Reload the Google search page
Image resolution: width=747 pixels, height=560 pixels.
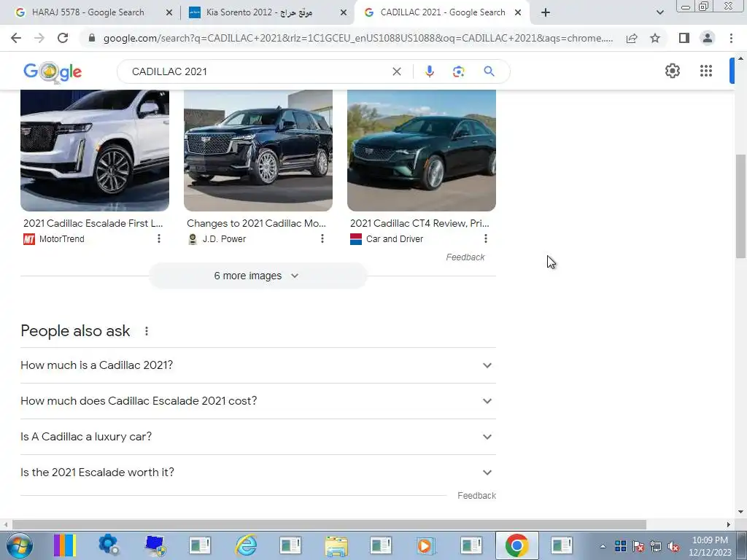pos(63,38)
